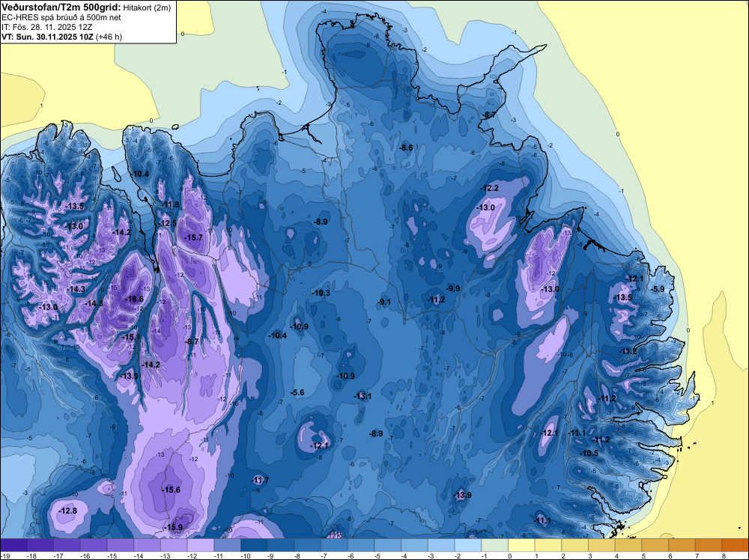Click the -5.6 temperature label
749x560 pixels.
[x=297, y=392]
